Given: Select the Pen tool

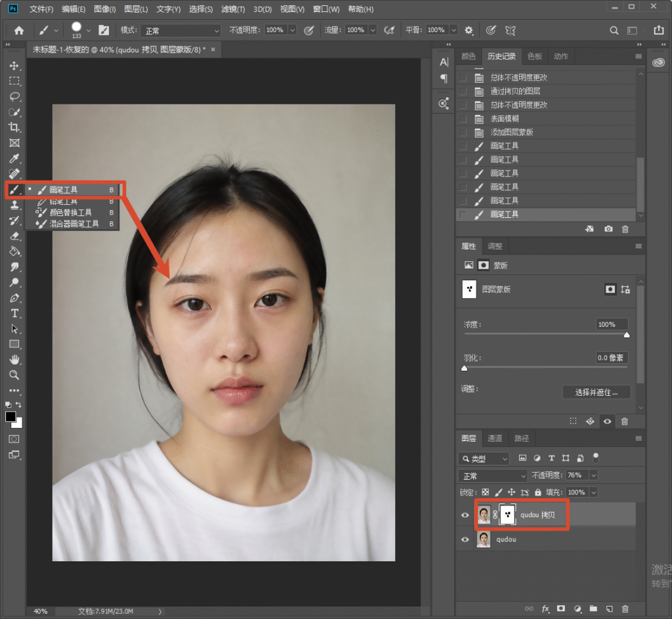Looking at the screenshot, I should pos(14,298).
